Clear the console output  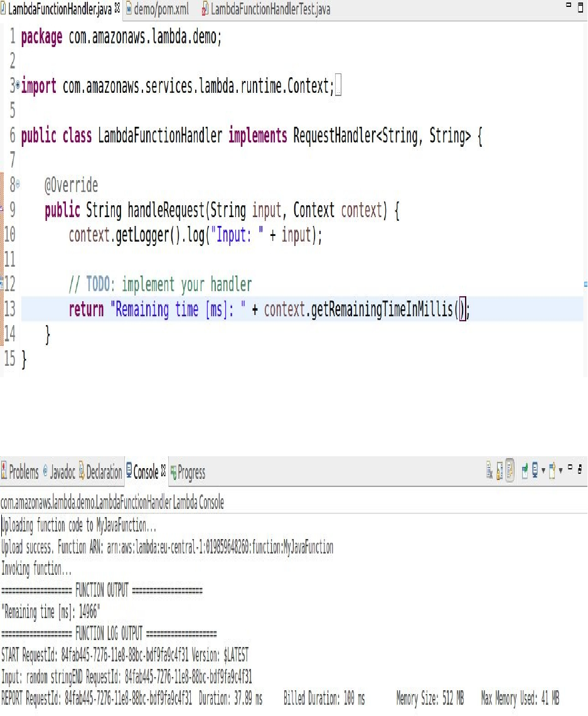[x=489, y=470]
